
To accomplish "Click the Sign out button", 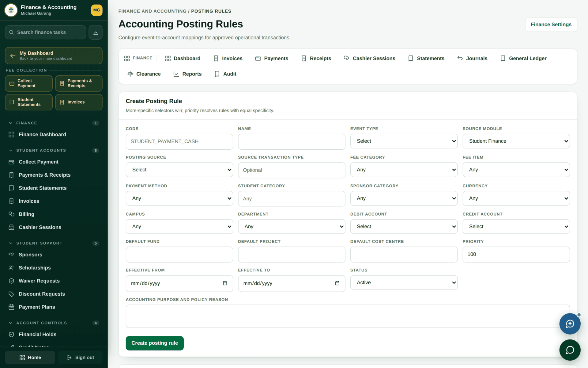I will [80, 358].
